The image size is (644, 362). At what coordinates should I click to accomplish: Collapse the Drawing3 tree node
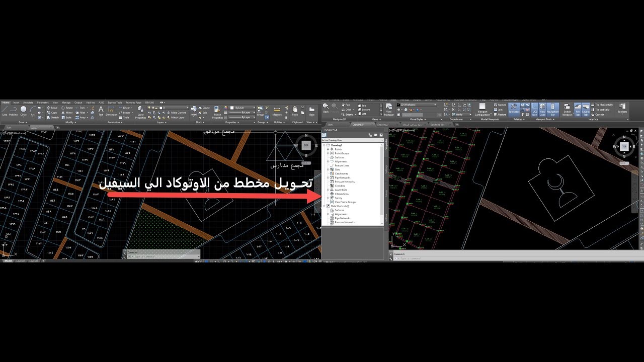click(324, 145)
